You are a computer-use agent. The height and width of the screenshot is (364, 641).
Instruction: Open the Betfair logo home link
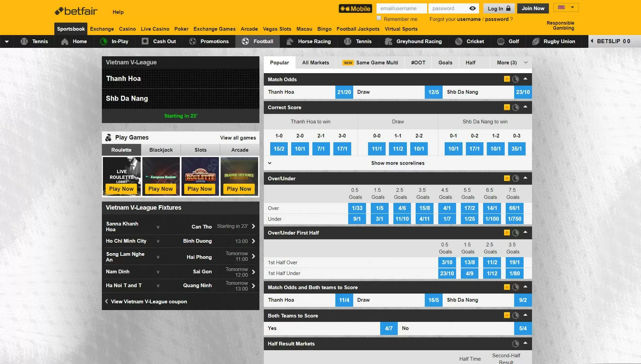coord(76,11)
